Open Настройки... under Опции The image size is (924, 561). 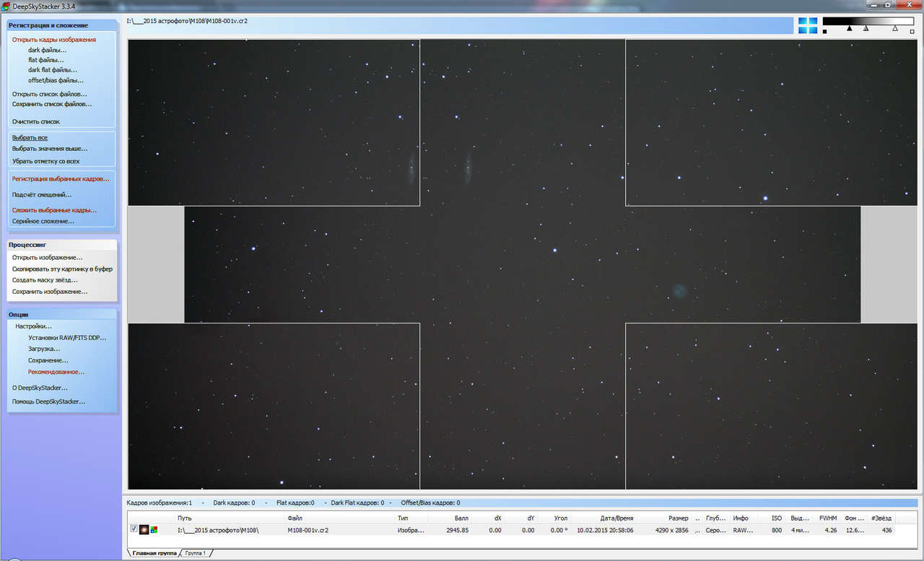pyautogui.click(x=33, y=326)
